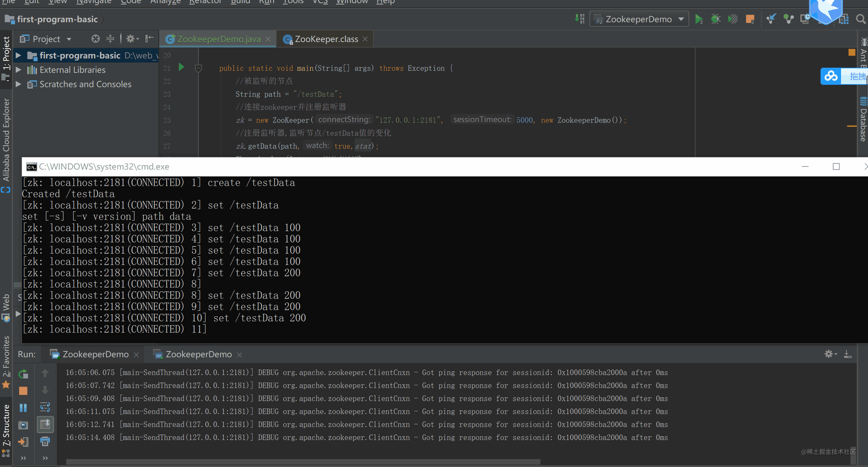Click the sessionTimeout value 5000 in code
The image size is (868, 467).
(524, 120)
